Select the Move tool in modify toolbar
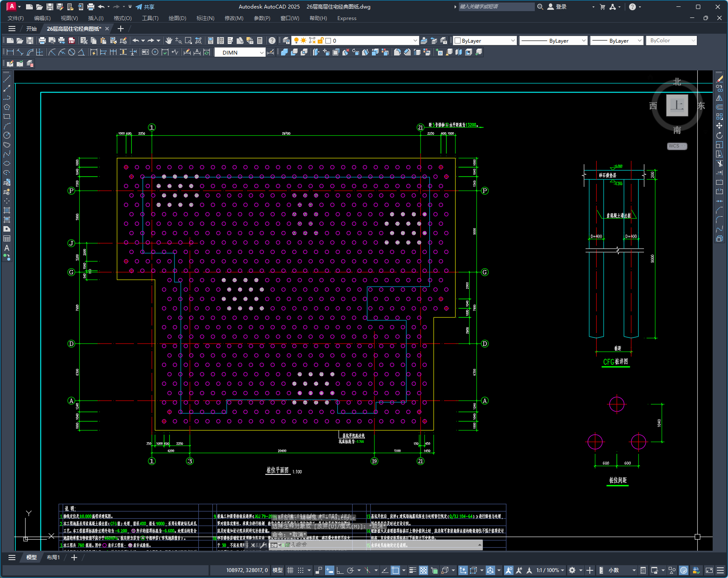This screenshot has width=728, height=578. pyautogui.click(x=719, y=126)
